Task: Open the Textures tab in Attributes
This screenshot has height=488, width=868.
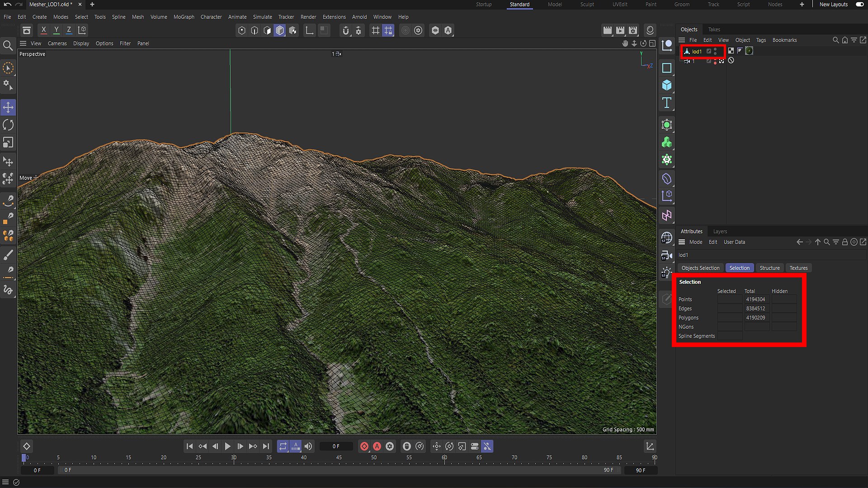Action: pos(798,268)
